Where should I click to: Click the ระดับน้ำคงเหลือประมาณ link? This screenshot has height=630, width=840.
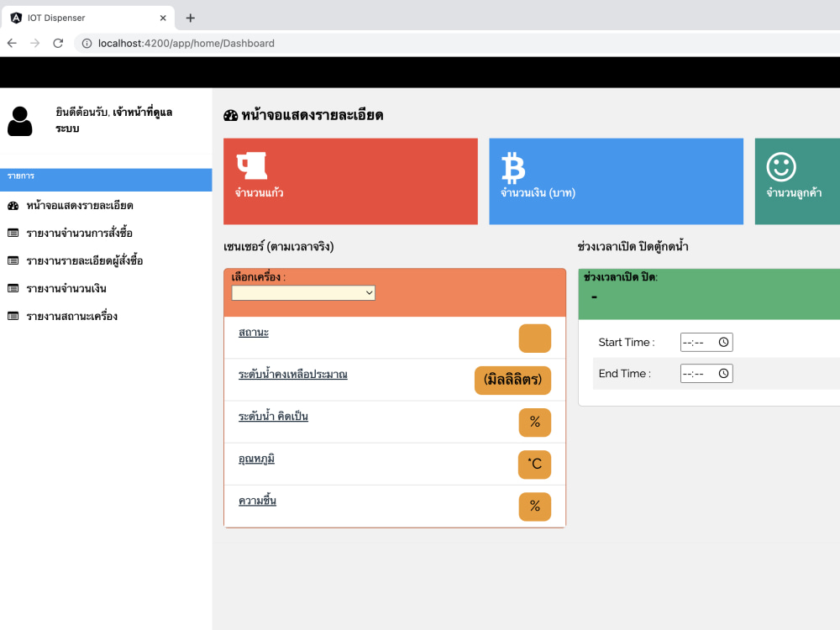point(293,375)
